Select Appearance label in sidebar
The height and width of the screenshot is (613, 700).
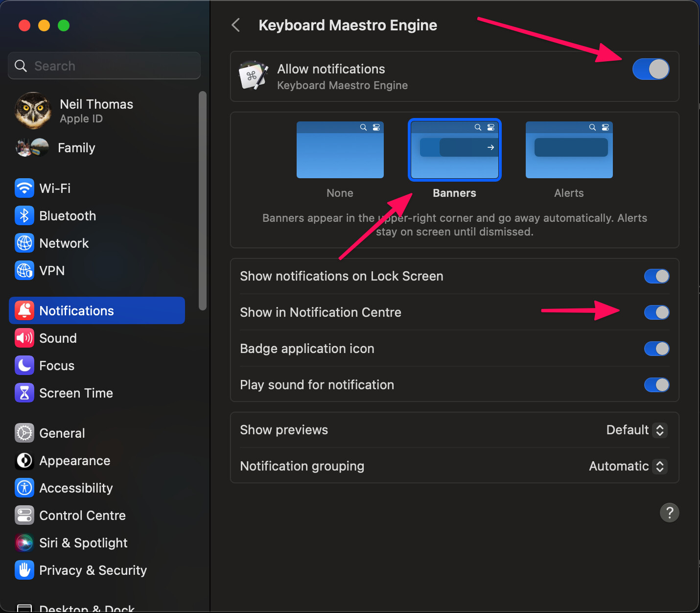point(75,461)
